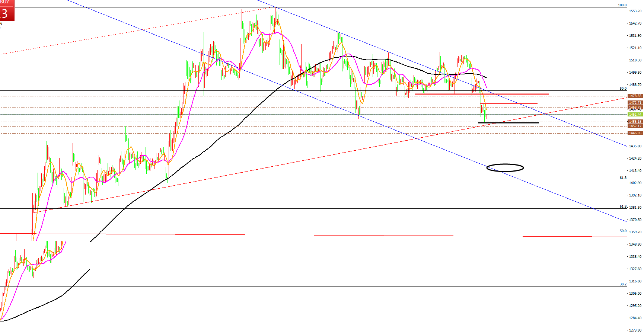Select the longer thick red horizontal line

coord(482,94)
